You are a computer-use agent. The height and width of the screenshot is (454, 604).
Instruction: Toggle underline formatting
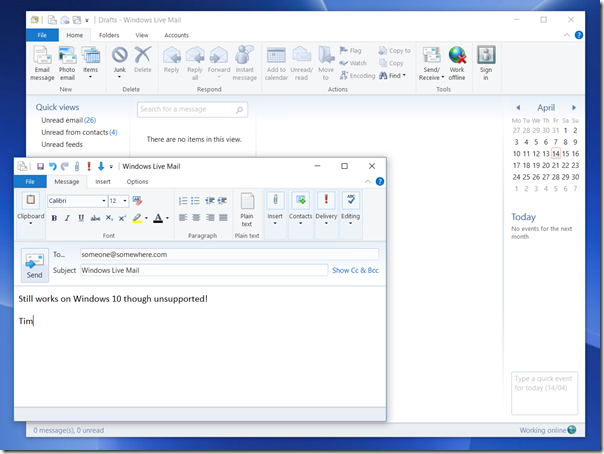pyautogui.click(x=81, y=218)
